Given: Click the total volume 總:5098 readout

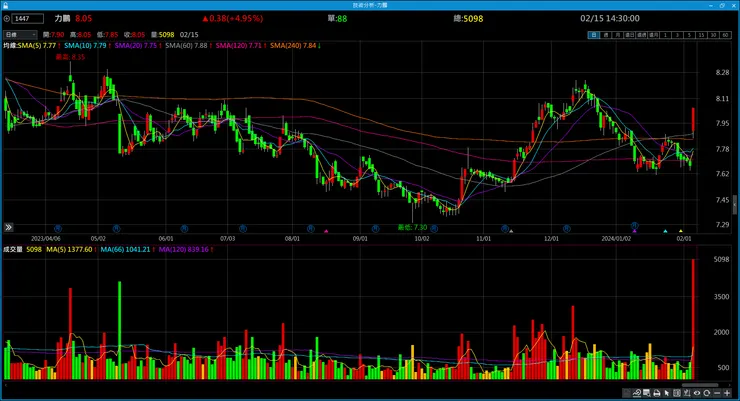Looking at the screenshot, I should coord(468,19).
